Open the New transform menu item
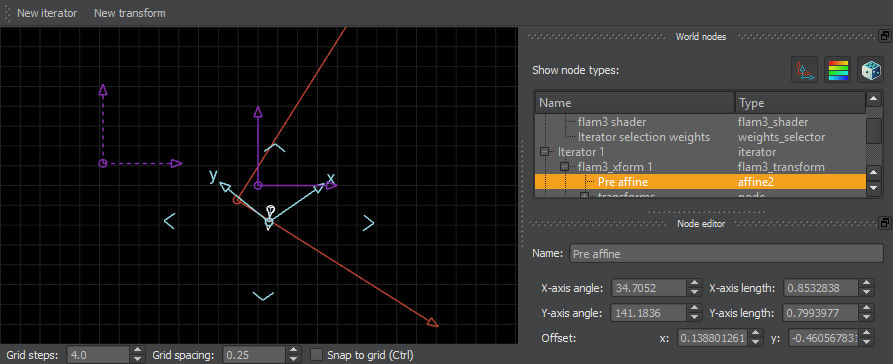 coord(129,13)
